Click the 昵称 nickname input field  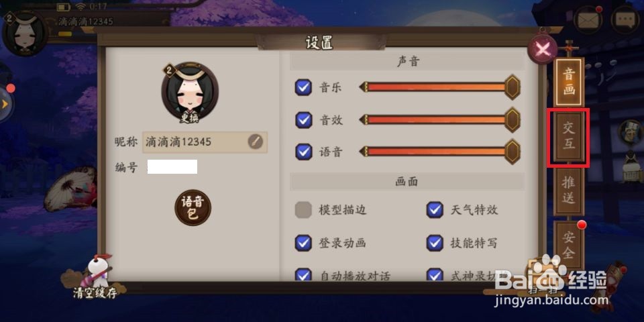pyautogui.click(x=205, y=142)
